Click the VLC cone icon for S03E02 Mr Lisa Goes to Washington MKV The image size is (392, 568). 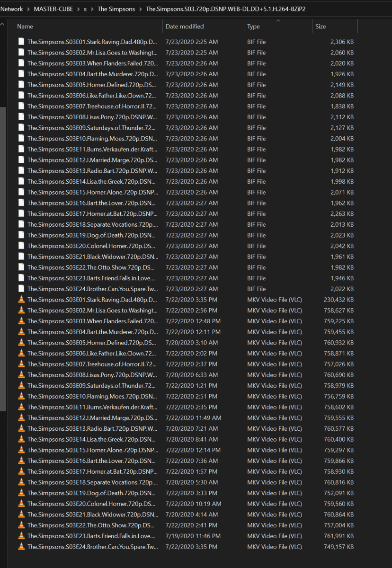pyautogui.click(x=21, y=310)
